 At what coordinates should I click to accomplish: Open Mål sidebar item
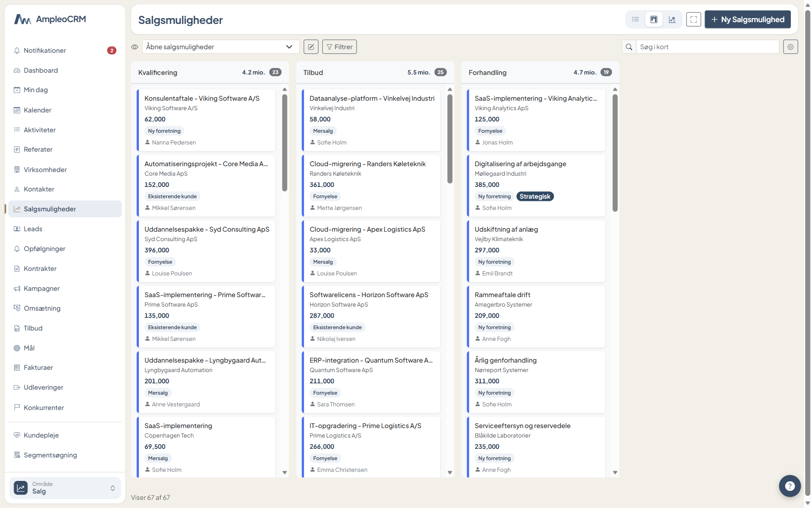click(x=65, y=348)
